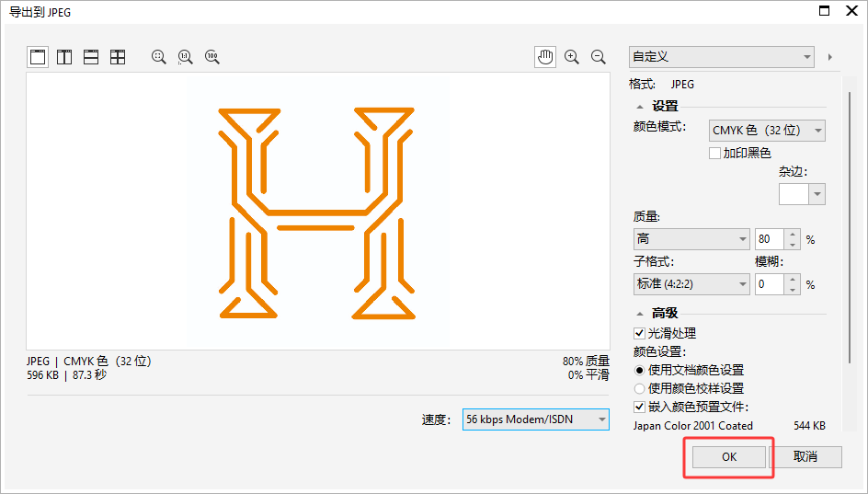This screenshot has width=868, height=494.
Task: Open the 质量 高 dropdown
Action: [691, 239]
